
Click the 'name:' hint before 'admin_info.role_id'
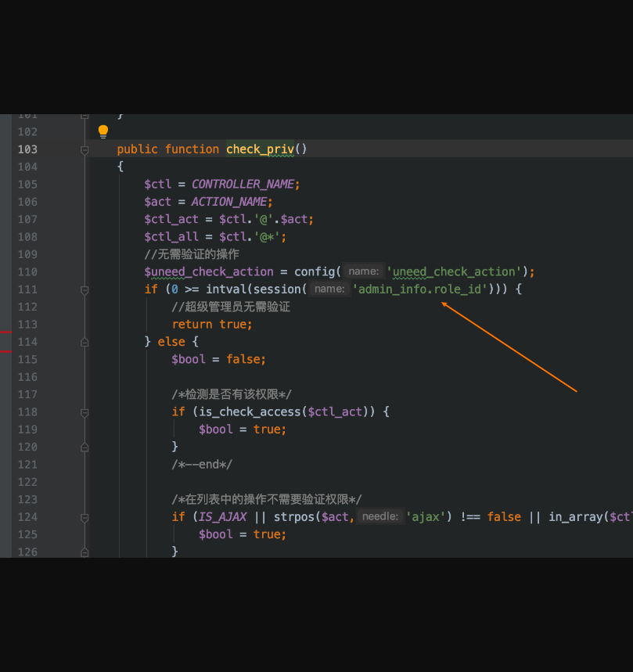[x=329, y=289]
